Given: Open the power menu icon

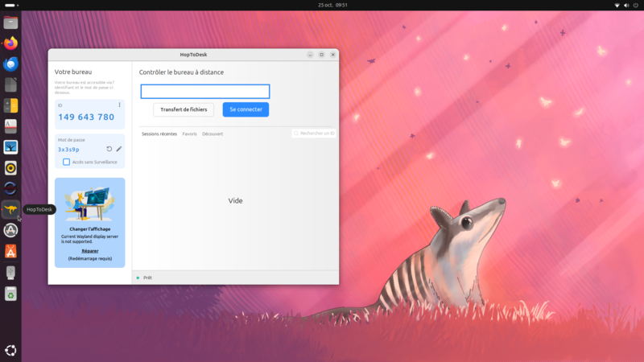Looking at the screenshot, I should (x=636, y=6).
